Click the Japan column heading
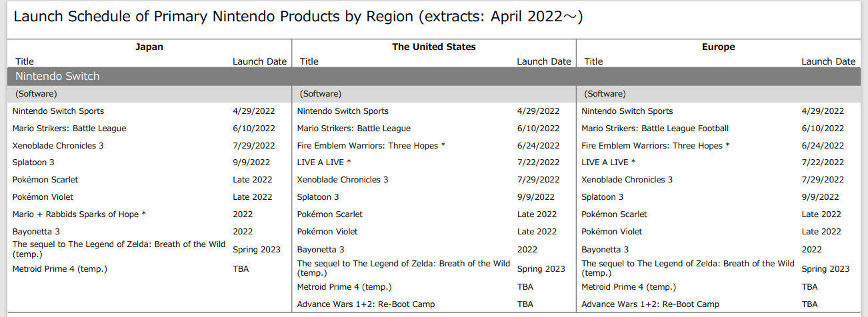Screen dimensions: 868x317 tap(149, 47)
